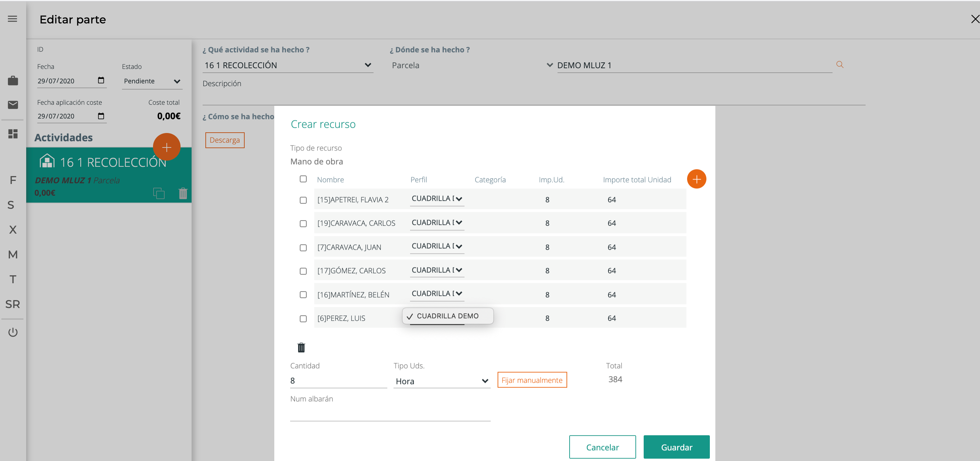Open sidebar item M
The image size is (980, 461).
point(13,255)
